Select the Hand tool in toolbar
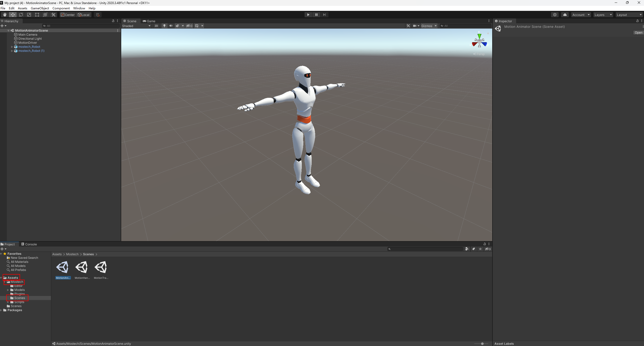 [x=5, y=15]
